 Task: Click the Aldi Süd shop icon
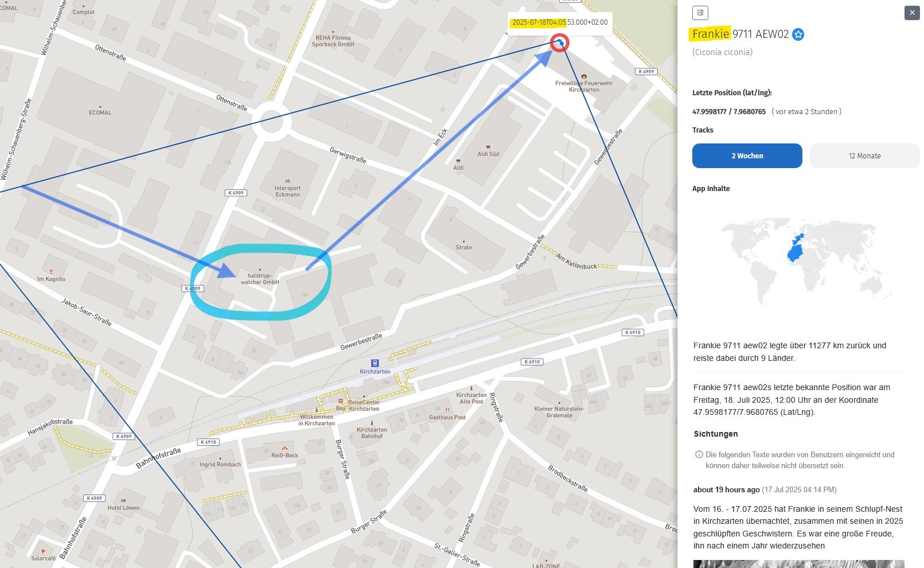(x=488, y=147)
